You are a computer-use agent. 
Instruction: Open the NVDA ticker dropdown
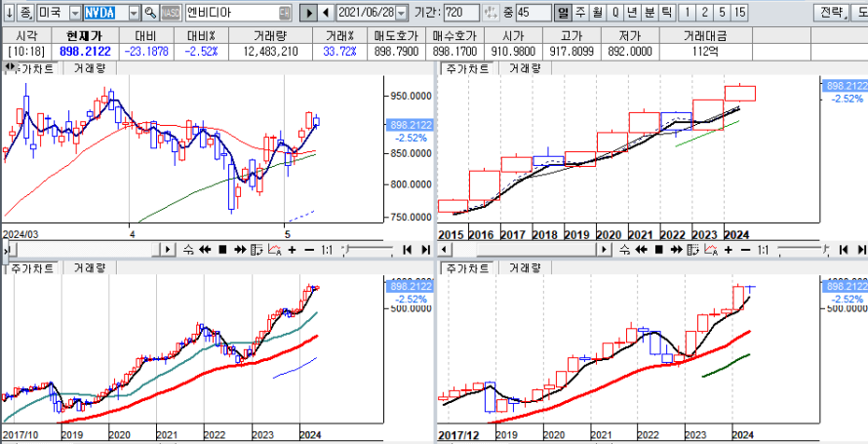133,13
